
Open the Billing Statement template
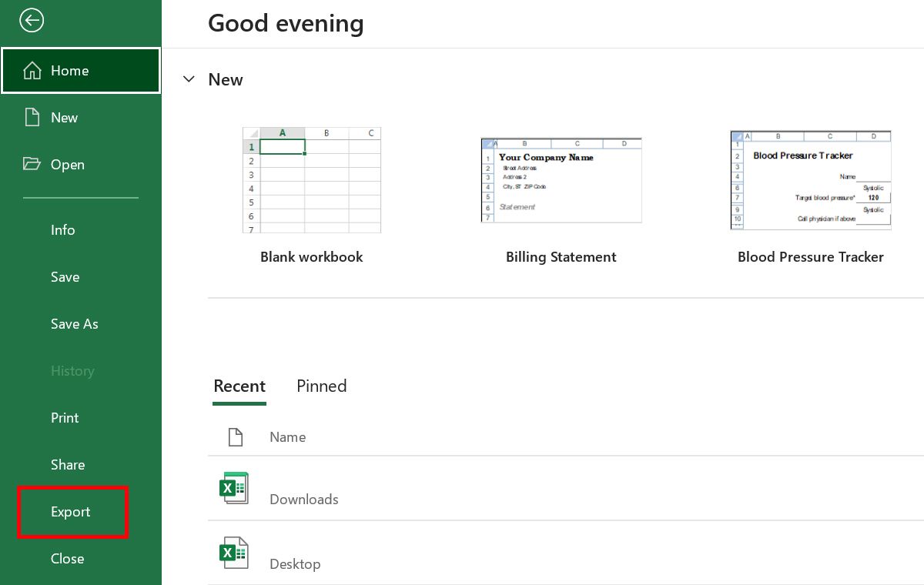tap(561, 179)
